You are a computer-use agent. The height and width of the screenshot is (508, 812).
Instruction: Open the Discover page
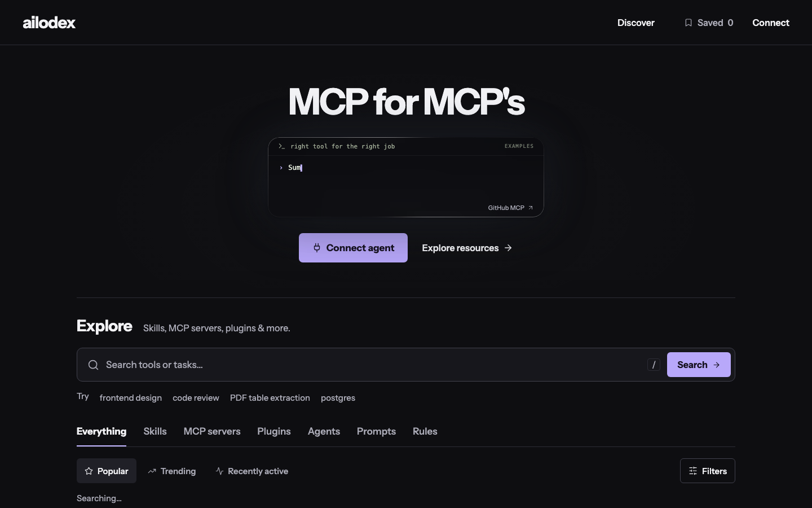click(x=636, y=23)
